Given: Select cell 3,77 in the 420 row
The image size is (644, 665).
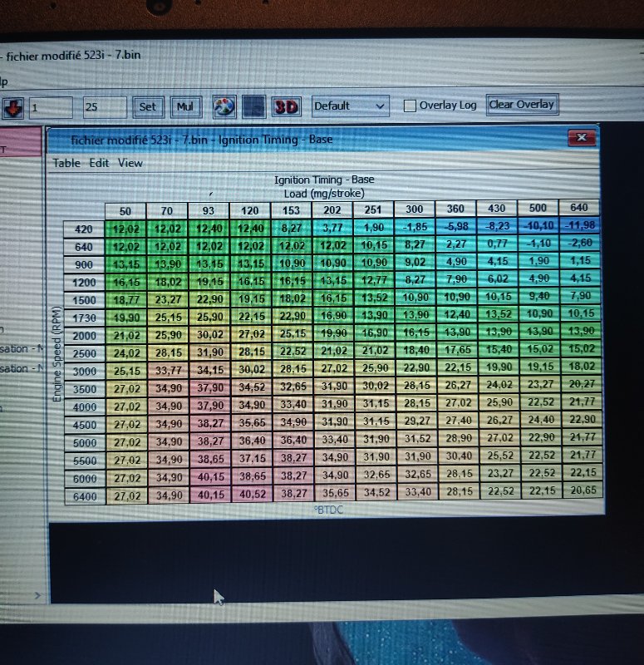Looking at the screenshot, I should point(333,228).
